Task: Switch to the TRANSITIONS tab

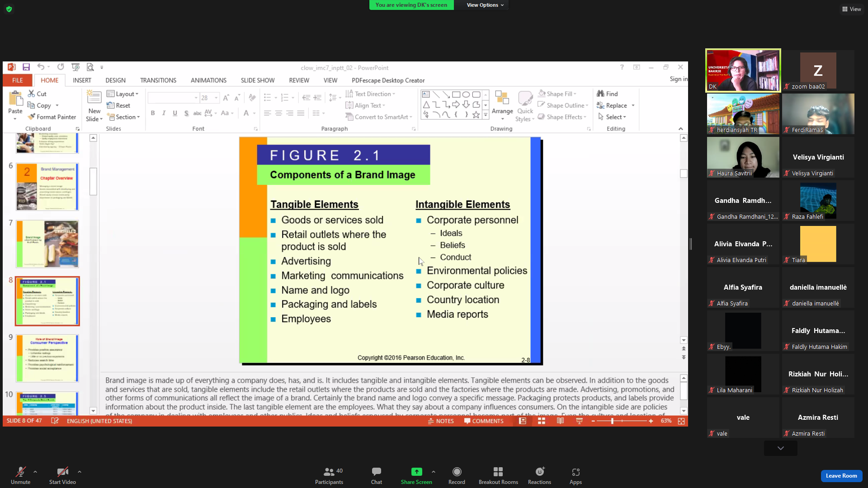Action: point(158,80)
